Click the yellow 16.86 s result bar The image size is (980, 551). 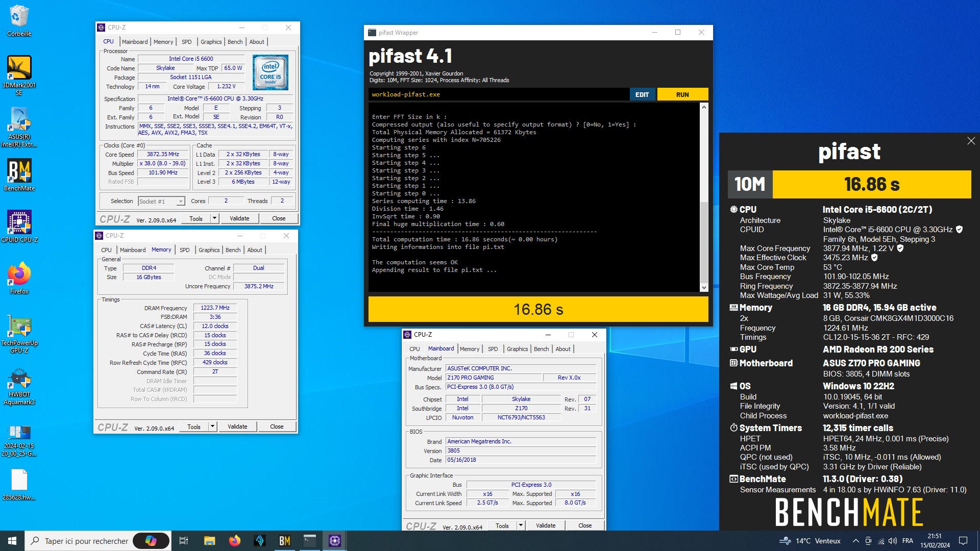pos(538,309)
